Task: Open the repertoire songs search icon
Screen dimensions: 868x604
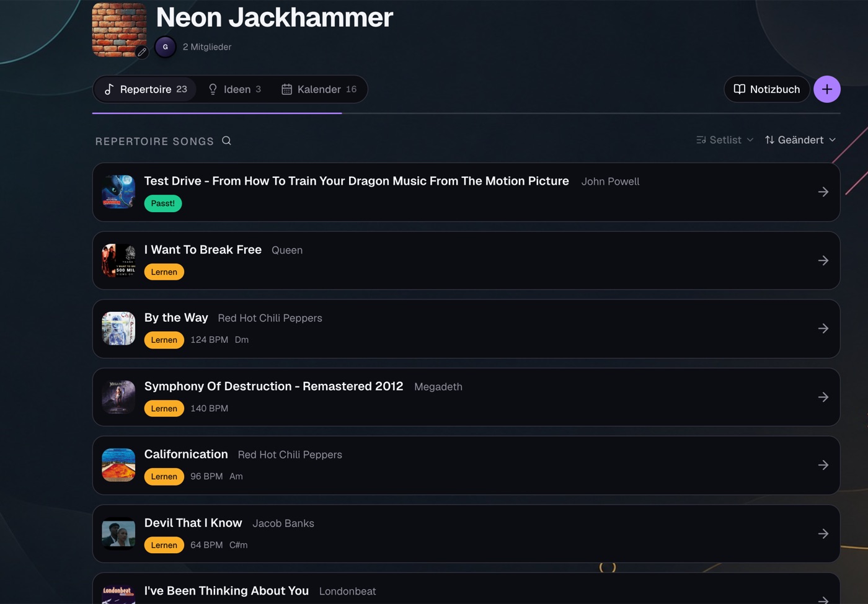Action: pos(226,141)
